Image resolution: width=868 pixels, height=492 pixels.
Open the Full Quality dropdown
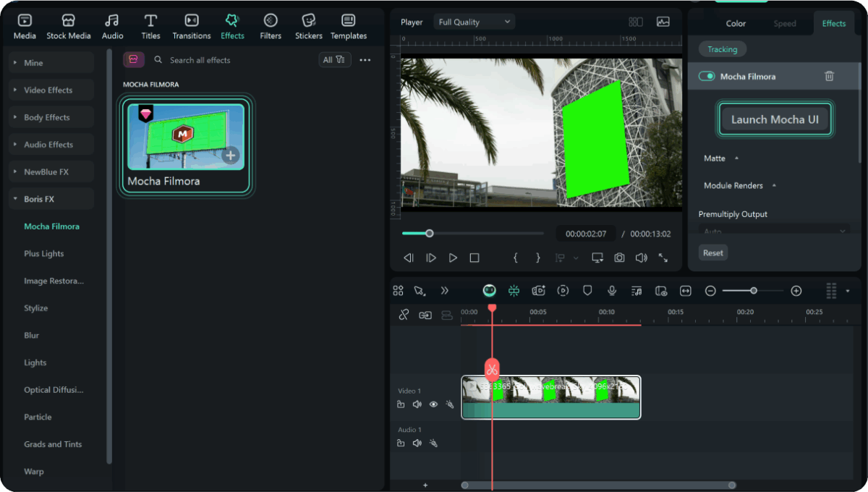[474, 22]
